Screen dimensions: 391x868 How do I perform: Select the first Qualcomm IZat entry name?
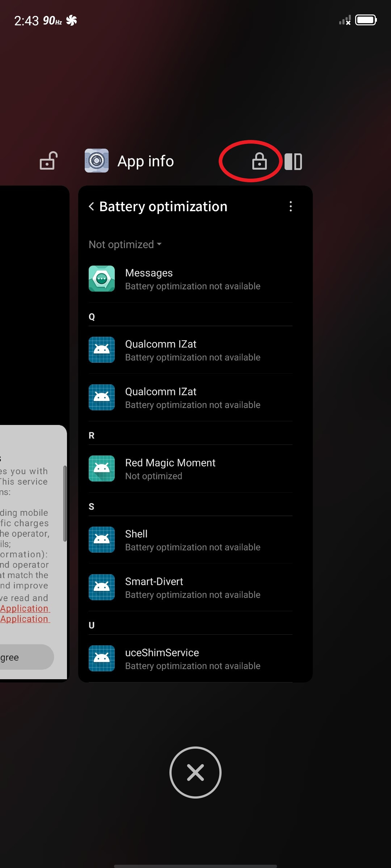tap(161, 344)
